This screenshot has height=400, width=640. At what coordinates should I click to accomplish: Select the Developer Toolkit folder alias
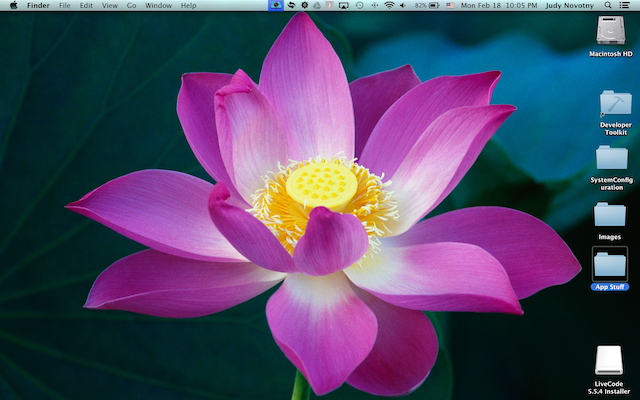coord(616,103)
